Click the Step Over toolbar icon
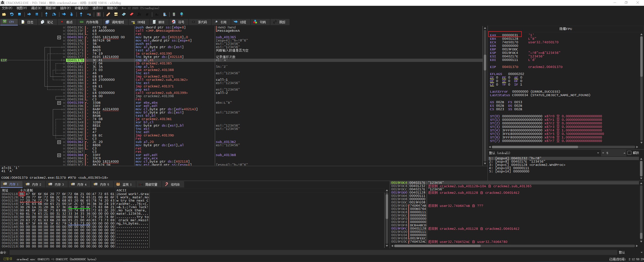Screen dimensions: 644x262 coord(54,14)
